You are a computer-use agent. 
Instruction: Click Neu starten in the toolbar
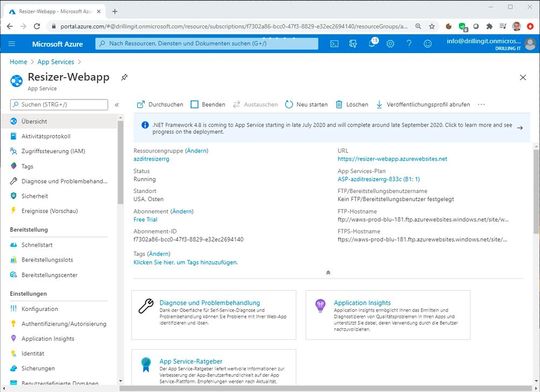pos(307,104)
